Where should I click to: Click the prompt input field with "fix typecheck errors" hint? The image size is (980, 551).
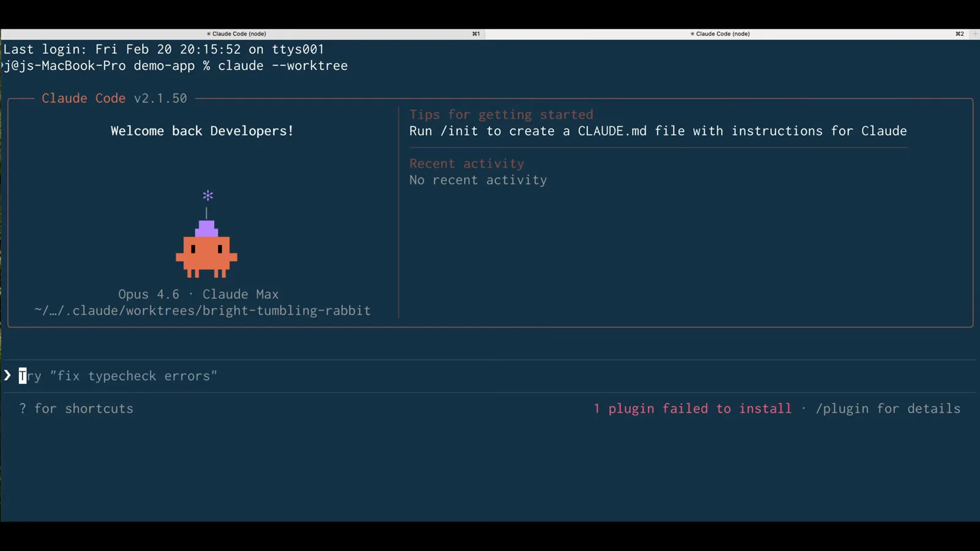pos(490,376)
